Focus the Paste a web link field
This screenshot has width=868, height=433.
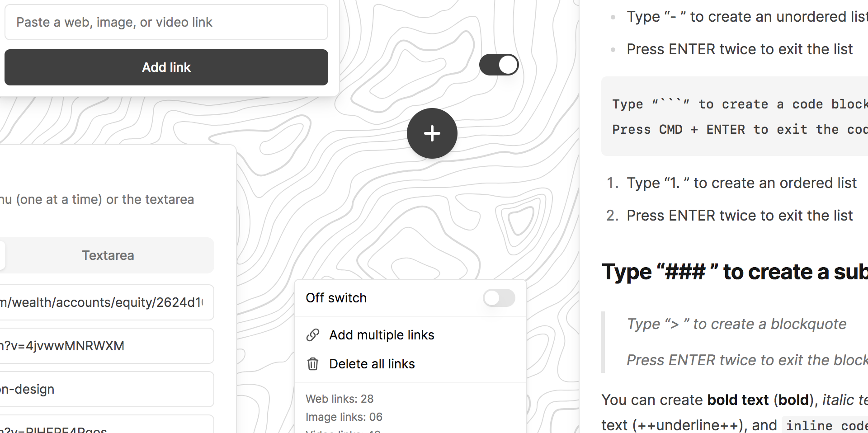tap(166, 22)
